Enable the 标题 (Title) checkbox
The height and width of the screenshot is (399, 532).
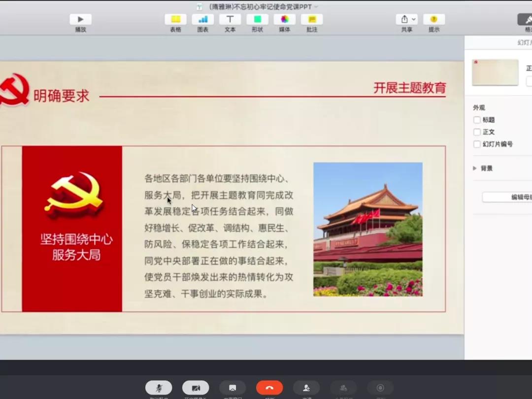click(477, 120)
